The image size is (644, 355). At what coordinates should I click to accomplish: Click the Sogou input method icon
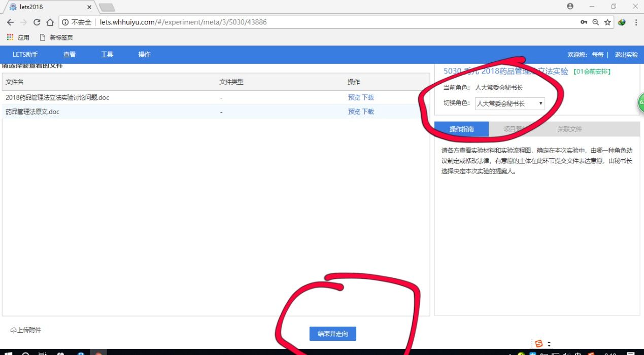point(538,343)
